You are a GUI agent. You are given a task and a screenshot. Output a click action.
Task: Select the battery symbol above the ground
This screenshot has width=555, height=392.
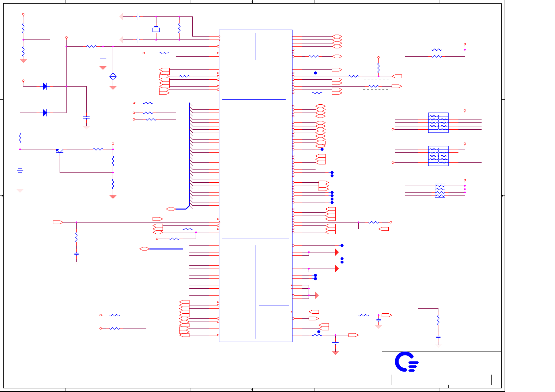coord(20,169)
